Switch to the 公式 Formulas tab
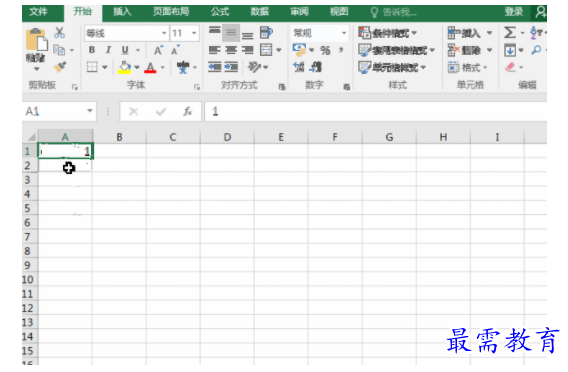The width and height of the screenshot is (568, 372). click(x=220, y=12)
